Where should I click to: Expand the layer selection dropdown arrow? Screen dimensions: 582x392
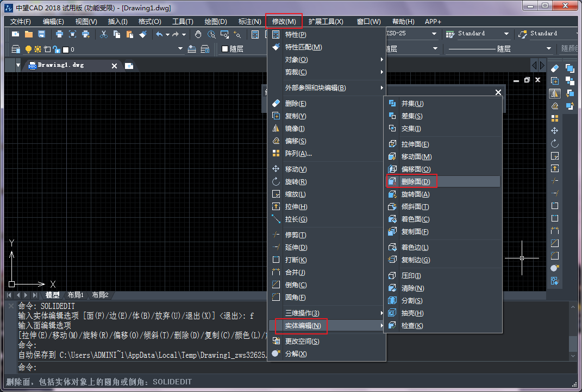[180, 48]
